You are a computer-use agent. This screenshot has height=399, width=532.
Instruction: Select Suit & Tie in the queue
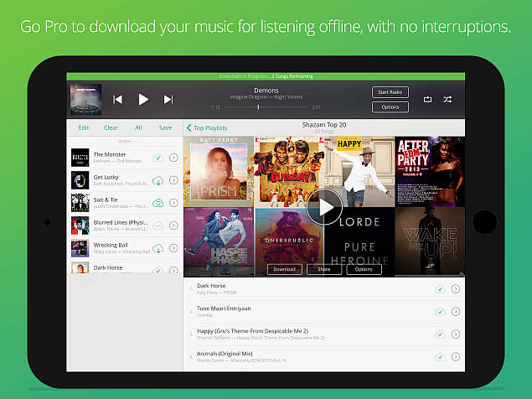pos(125,203)
